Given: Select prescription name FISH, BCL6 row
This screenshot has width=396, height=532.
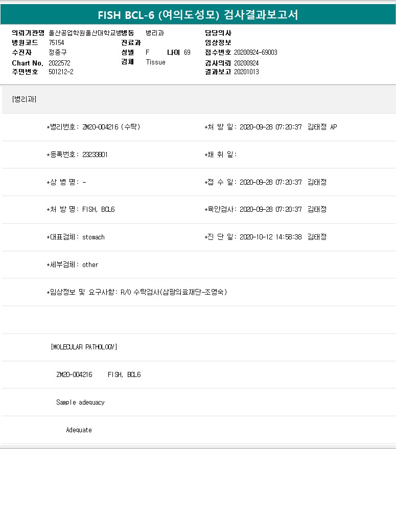Looking at the screenshot, I should pos(81,209).
